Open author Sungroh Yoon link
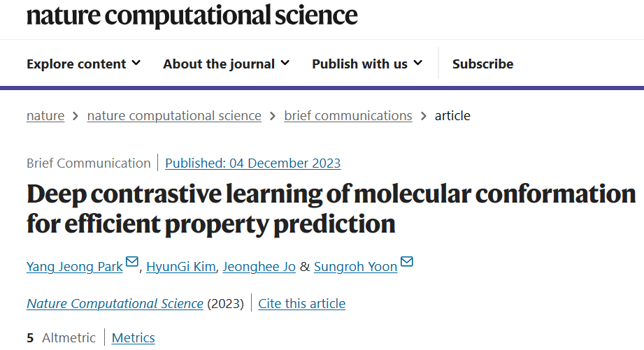The image size is (644, 350). 355,267
